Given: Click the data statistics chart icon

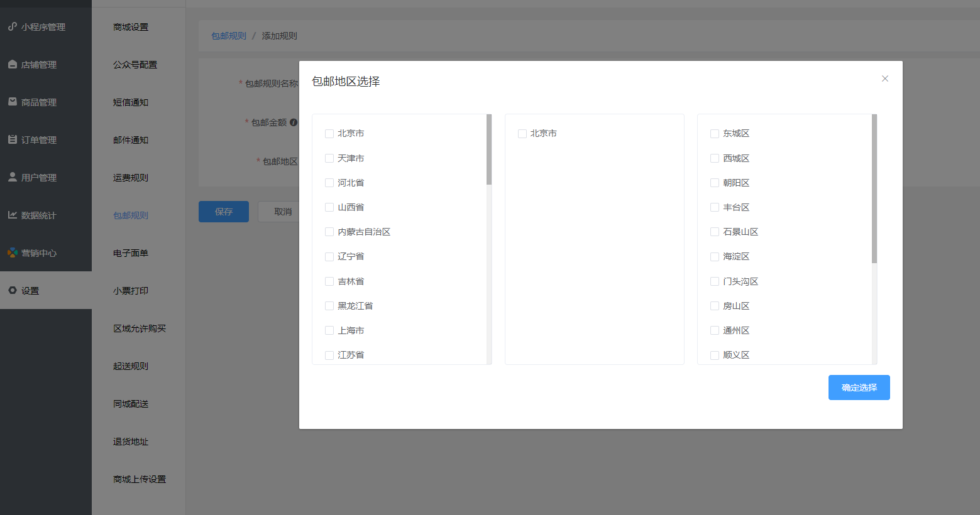Looking at the screenshot, I should (x=12, y=215).
